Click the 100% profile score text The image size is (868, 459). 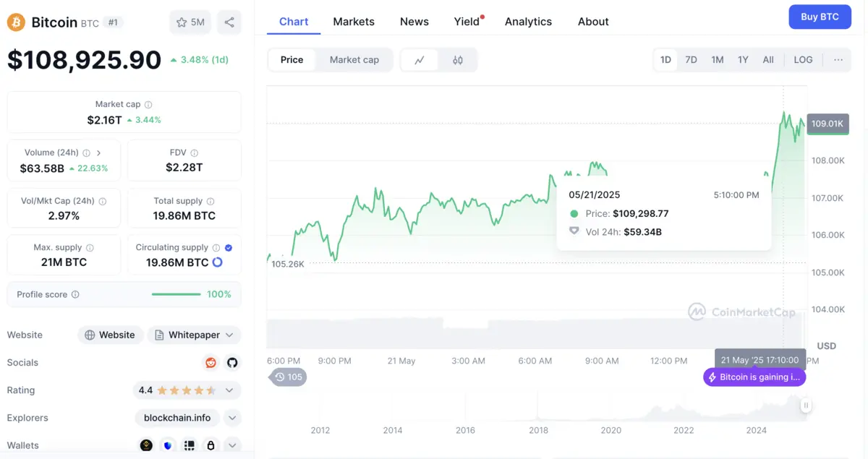219,295
